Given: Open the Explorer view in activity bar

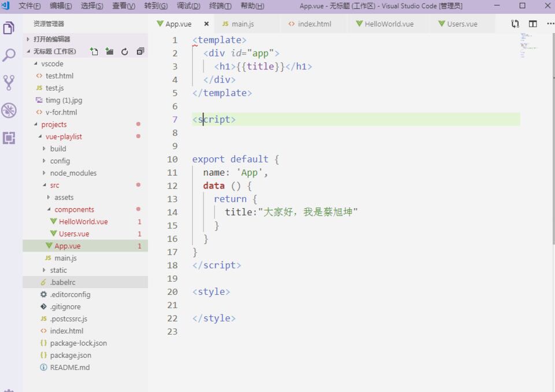Looking at the screenshot, I should click(x=9, y=28).
